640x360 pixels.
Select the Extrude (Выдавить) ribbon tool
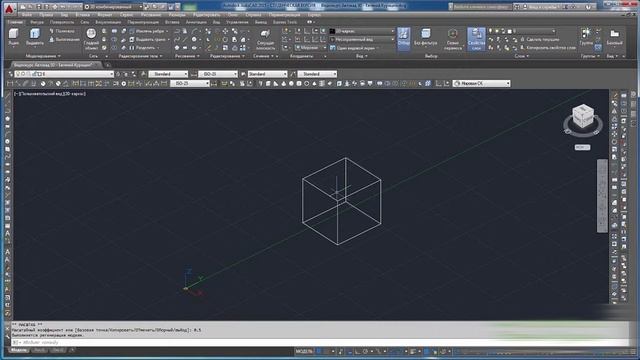(35, 37)
